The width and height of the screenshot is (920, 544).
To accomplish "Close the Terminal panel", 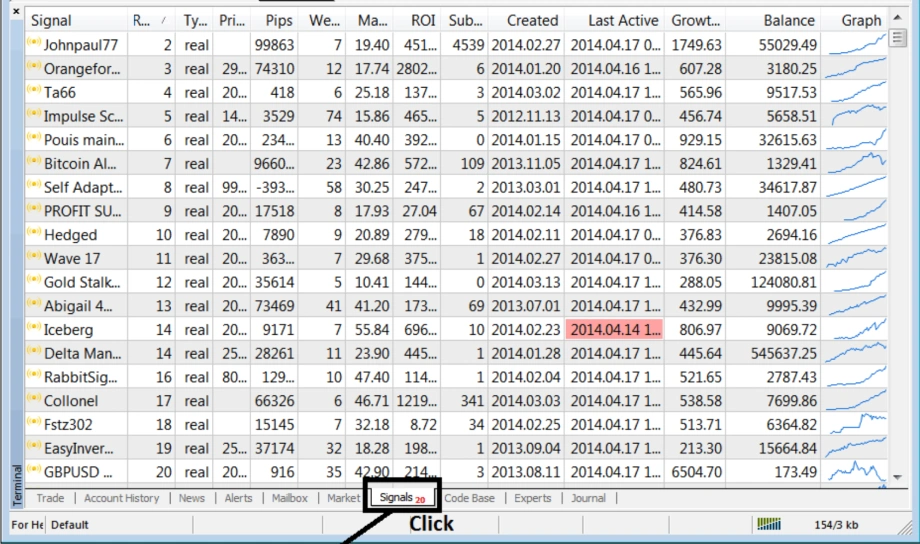I will coord(15,12).
